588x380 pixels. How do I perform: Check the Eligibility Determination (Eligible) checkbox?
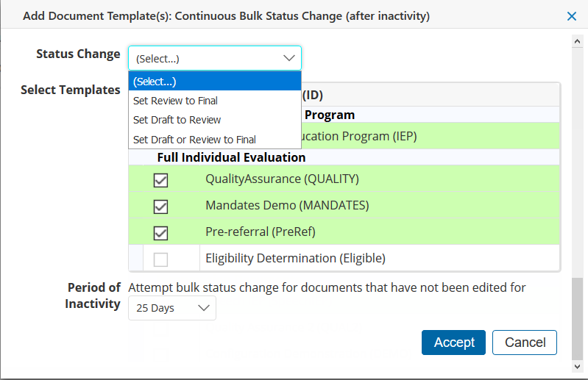coord(160,259)
